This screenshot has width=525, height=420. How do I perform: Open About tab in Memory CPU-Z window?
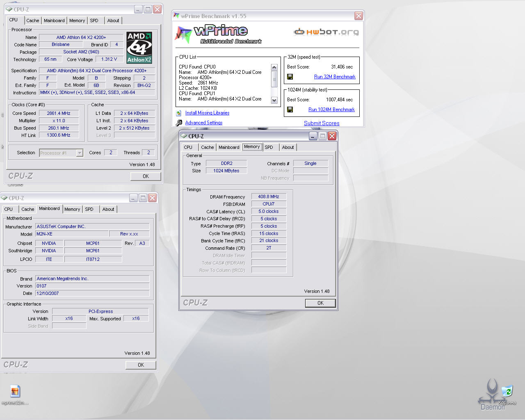point(288,147)
